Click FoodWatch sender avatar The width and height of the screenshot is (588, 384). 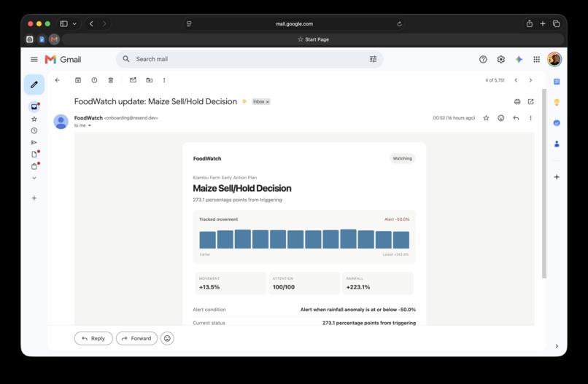(61, 122)
